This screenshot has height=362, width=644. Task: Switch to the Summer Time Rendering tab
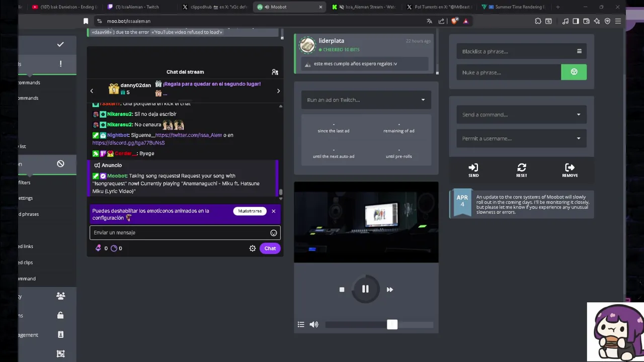[x=515, y=7]
